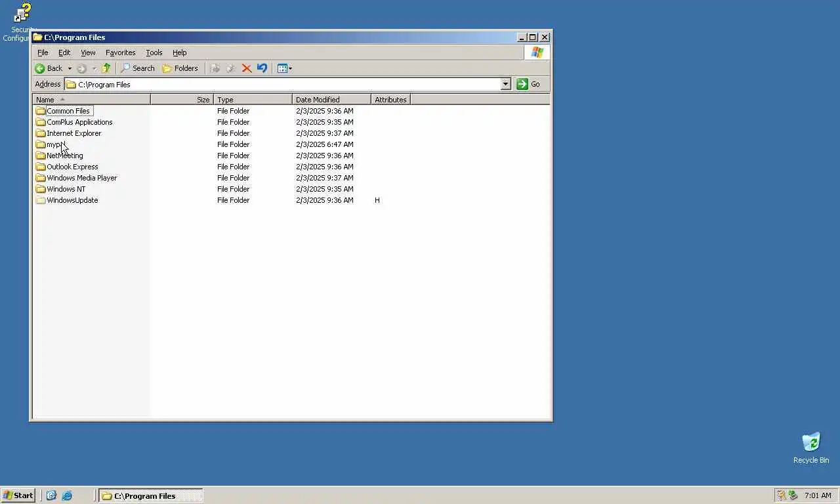Image resolution: width=840 pixels, height=504 pixels.
Task: Toggle the Folders pane
Action: coord(180,68)
